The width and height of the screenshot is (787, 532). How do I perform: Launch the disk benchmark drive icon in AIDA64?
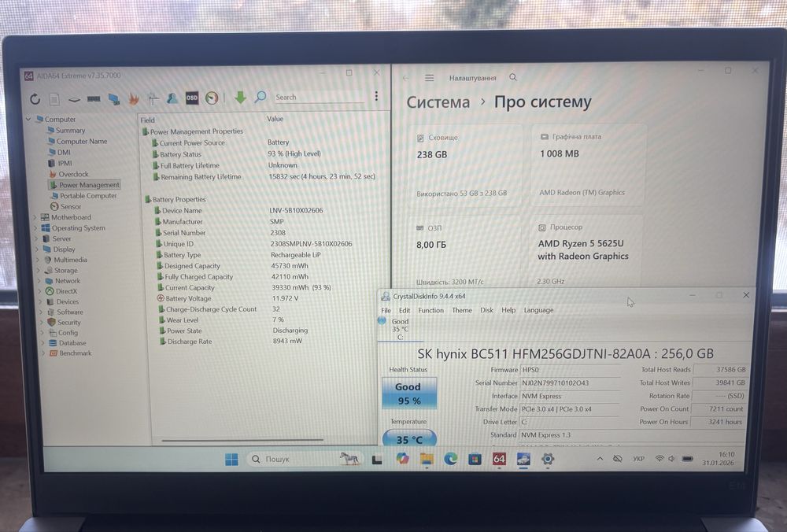pos(74,99)
